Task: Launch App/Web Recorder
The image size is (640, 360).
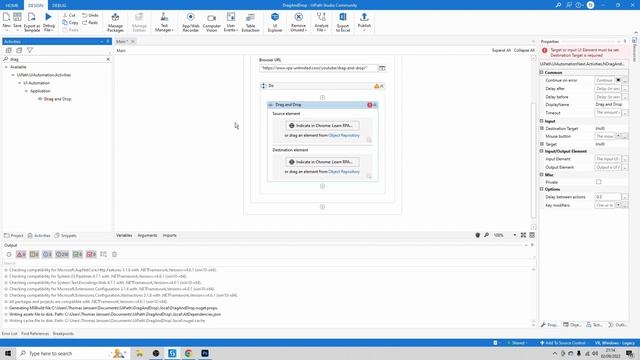Action: (x=191, y=22)
